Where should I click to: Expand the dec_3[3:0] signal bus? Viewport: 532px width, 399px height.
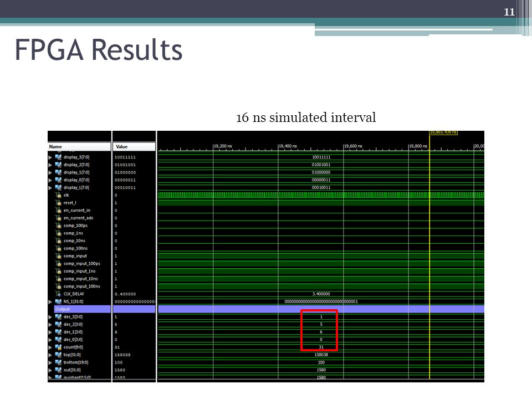pos(50,317)
